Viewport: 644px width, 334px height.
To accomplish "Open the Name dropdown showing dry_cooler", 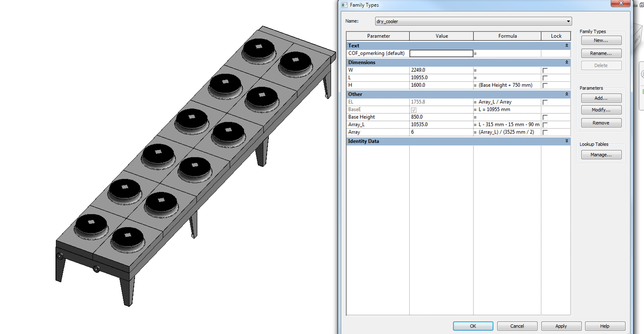I will click(x=473, y=21).
